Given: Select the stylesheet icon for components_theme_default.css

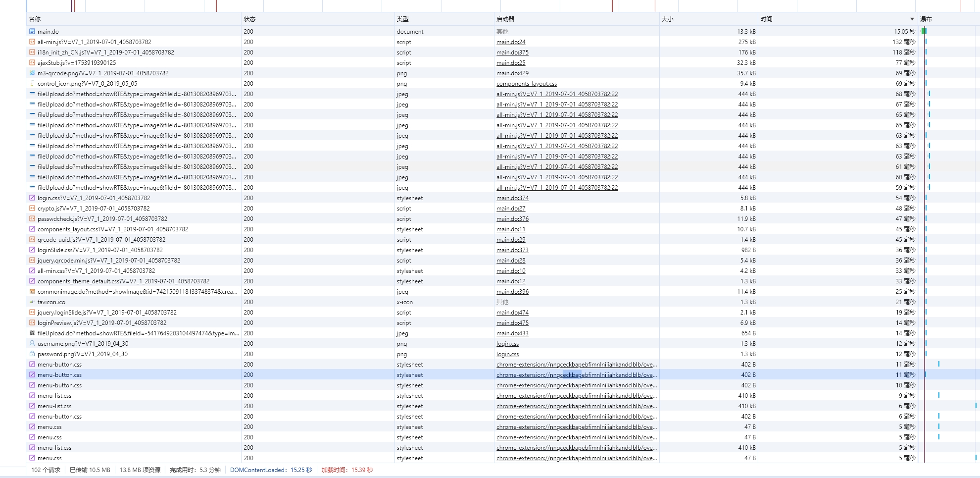Looking at the screenshot, I should (32, 281).
